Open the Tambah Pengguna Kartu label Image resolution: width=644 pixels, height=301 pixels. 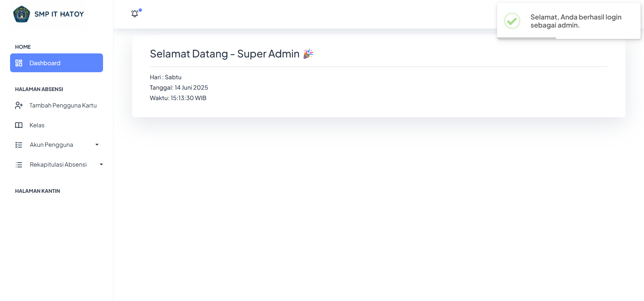click(63, 105)
